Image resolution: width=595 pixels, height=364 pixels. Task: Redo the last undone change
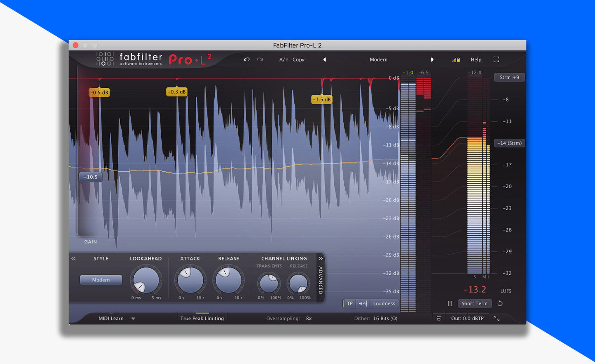coord(260,59)
